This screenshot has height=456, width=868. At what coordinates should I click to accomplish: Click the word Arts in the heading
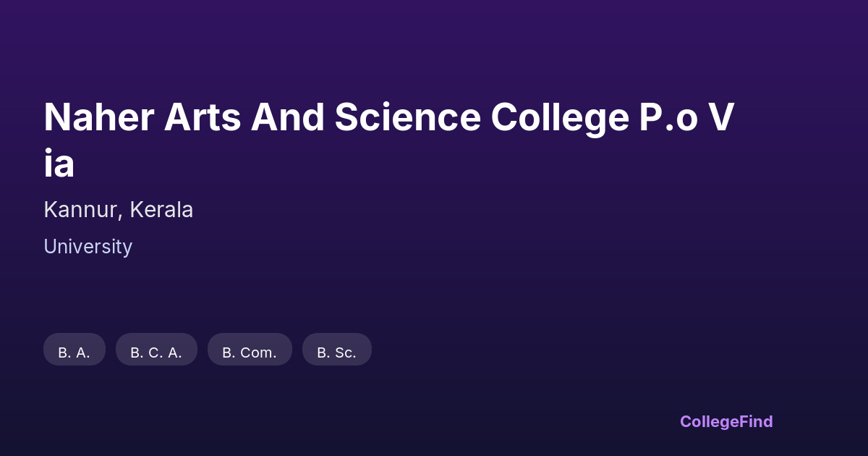[x=202, y=118]
